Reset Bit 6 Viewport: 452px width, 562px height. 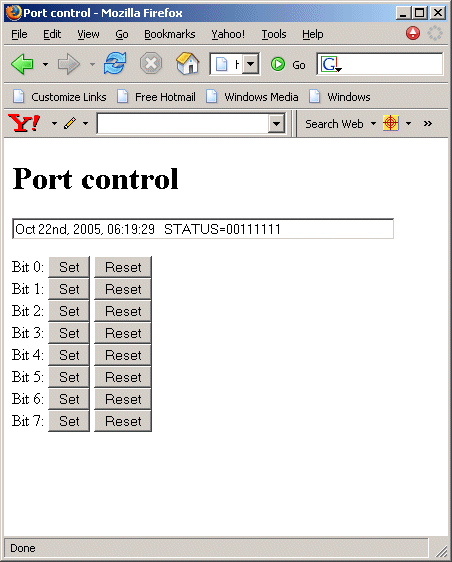tap(123, 399)
